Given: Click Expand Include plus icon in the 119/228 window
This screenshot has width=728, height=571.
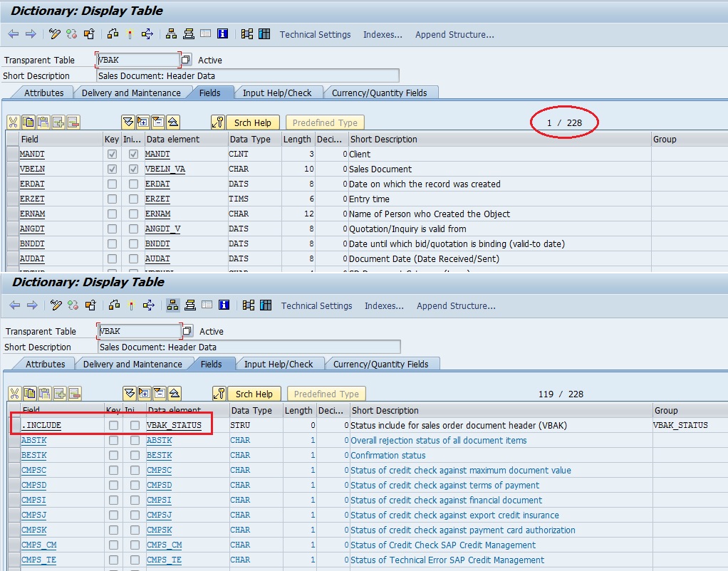Looking at the screenshot, I should 145,394.
